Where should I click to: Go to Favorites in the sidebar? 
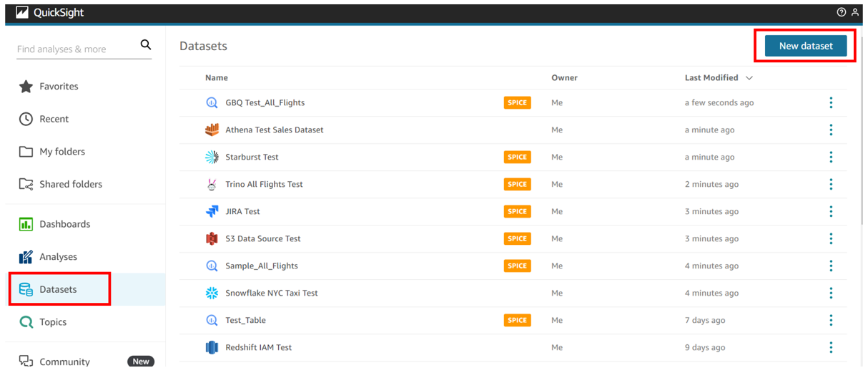[59, 87]
